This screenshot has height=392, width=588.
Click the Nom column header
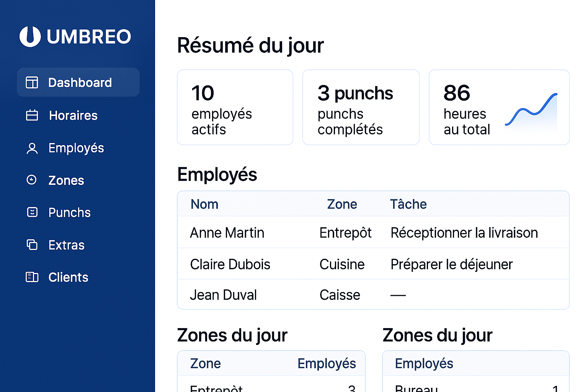[x=204, y=204]
